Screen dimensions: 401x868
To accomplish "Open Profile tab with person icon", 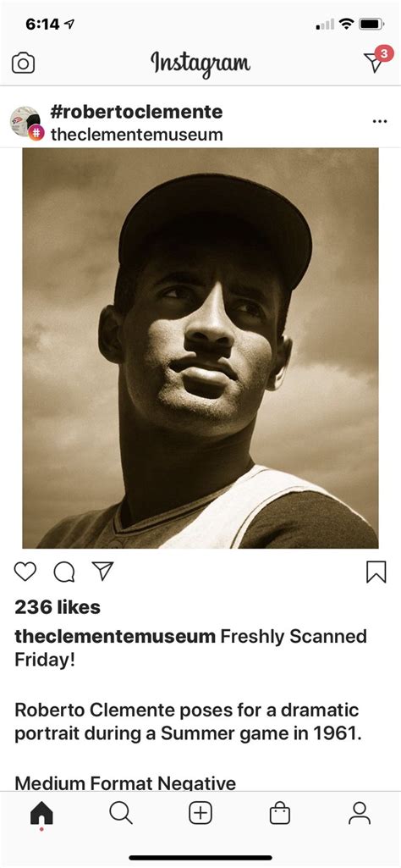I will tap(360, 813).
